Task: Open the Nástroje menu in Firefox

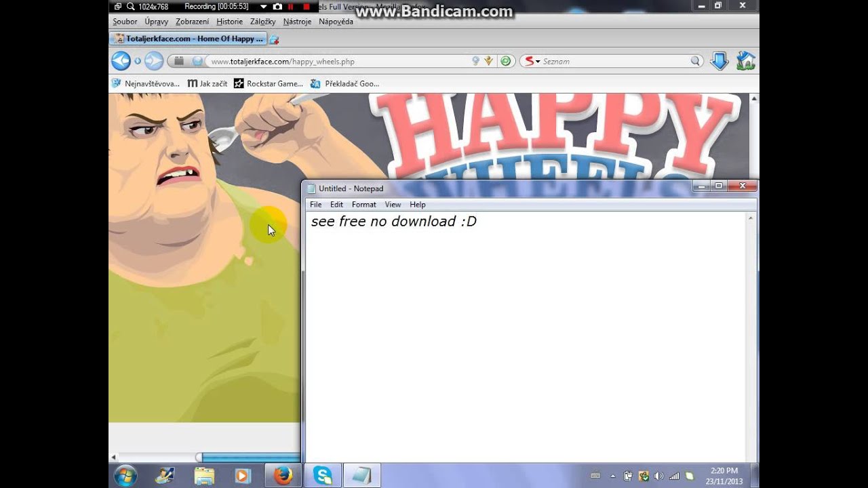Action: coord(298,22)
